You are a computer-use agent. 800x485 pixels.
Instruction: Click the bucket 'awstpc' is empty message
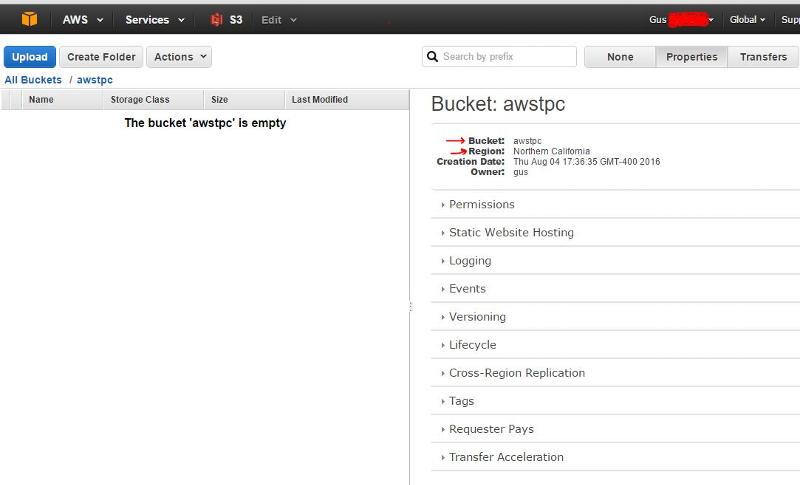pyautogui.click(x=205, y=123)
